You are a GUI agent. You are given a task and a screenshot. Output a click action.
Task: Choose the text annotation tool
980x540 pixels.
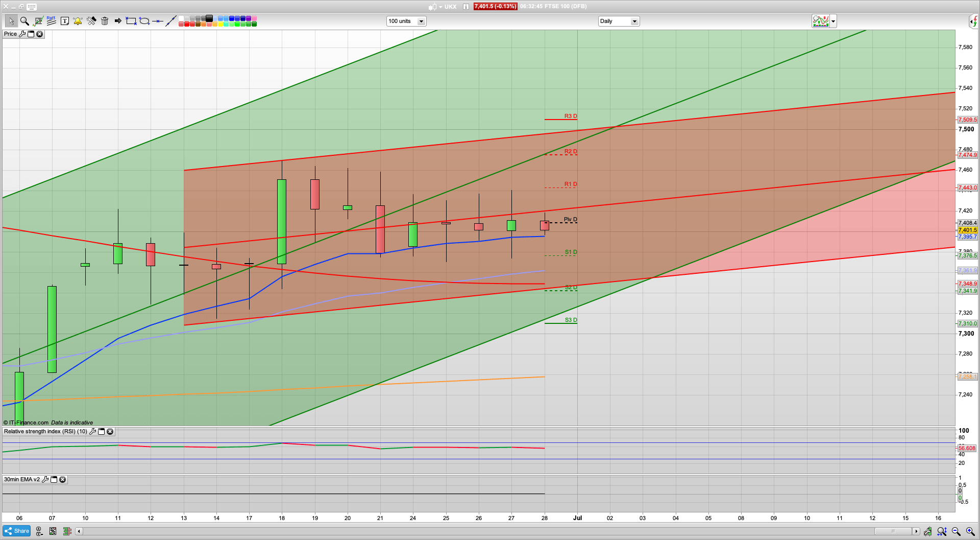click(65, 21)
